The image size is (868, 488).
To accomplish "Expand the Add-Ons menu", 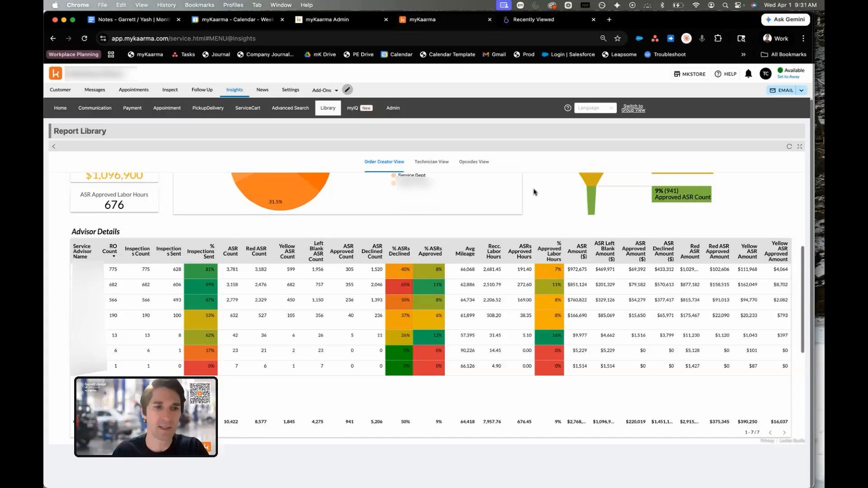I will coord(325,90).
